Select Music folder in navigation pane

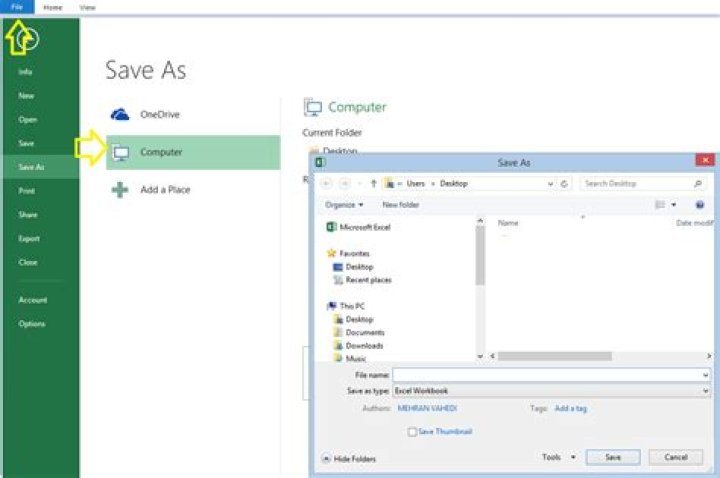pyautogui.click(x=350, y=359)
